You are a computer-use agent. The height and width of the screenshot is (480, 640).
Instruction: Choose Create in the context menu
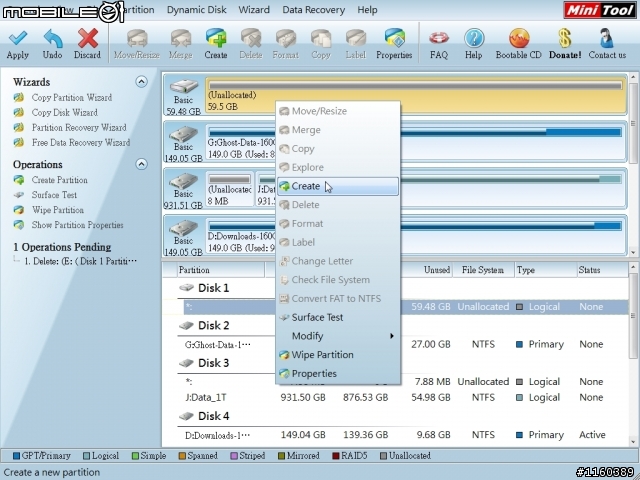pyautogui.click(x=338, y=186)
